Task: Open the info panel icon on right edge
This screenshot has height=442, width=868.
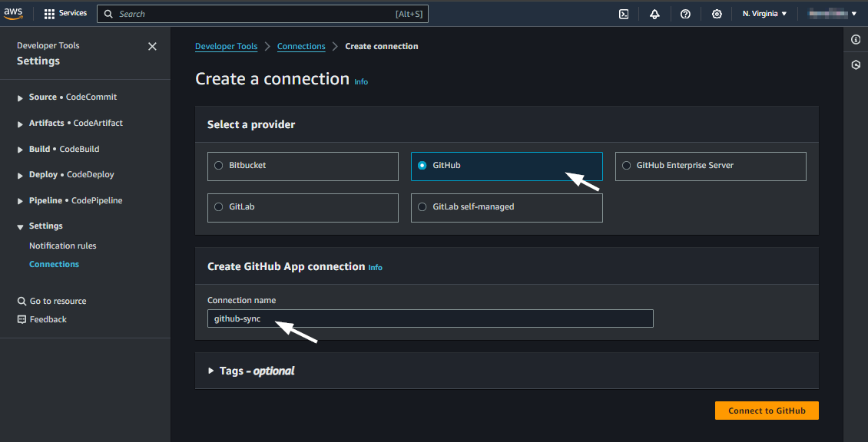Action: point(856,39)
